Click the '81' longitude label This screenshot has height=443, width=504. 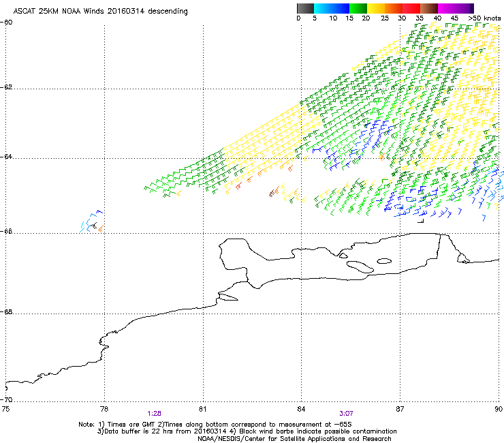(x=202, y=409)
